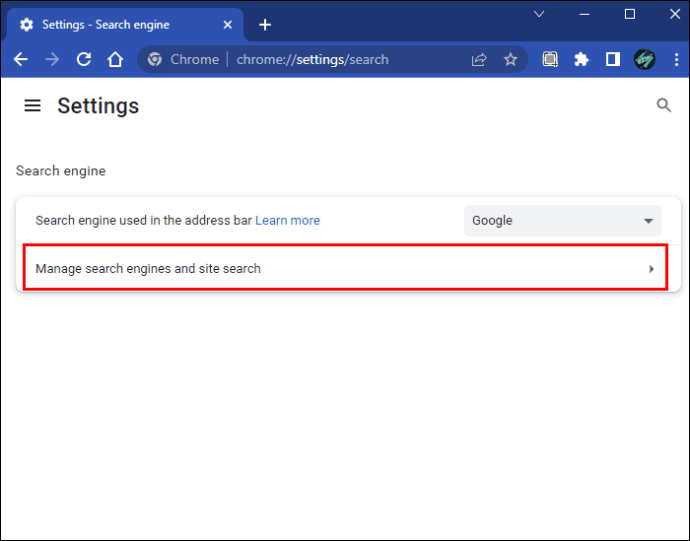This screenshot has width=690, height=541.
Task: Search settings with the magnifier icon
Action: 664,105
